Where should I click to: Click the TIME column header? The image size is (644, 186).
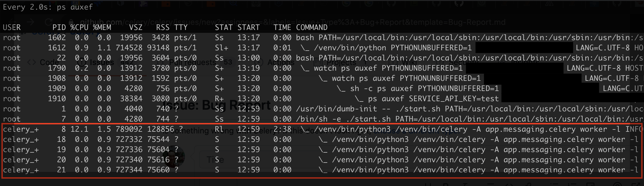(x=282, y=27)
